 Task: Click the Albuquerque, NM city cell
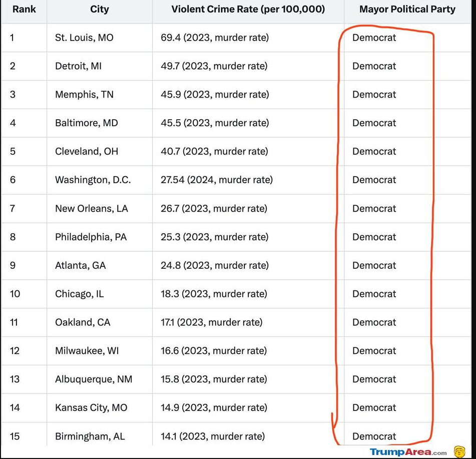pos(100,379)
